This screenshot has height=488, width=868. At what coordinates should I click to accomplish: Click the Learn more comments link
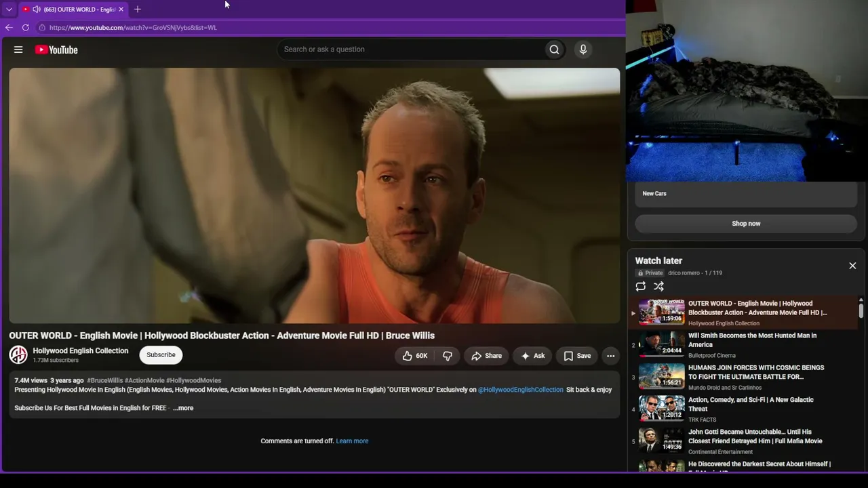[x=352, y=441]
